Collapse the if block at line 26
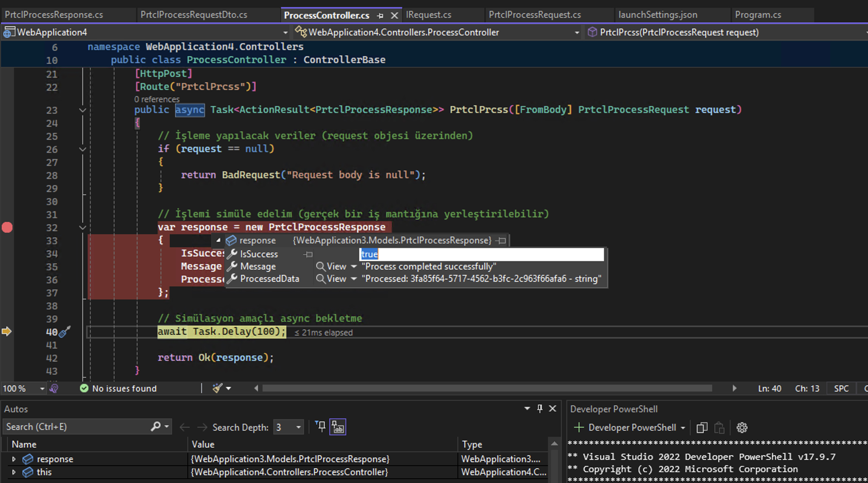 [x=83, y=149]
